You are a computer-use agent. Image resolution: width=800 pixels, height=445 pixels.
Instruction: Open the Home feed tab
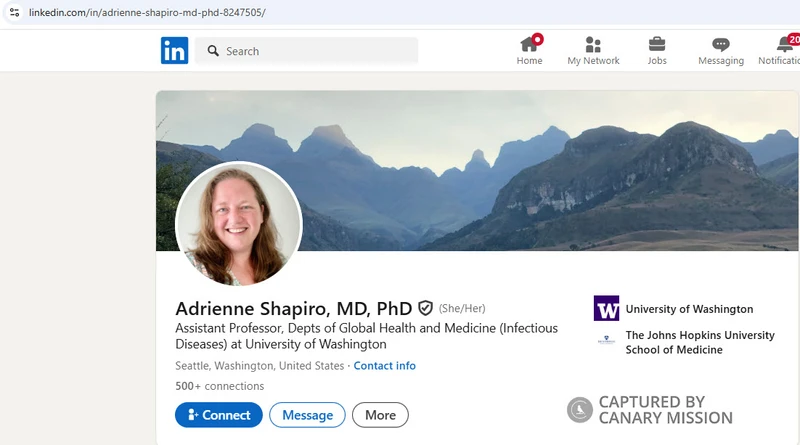[x=530, y=50]
